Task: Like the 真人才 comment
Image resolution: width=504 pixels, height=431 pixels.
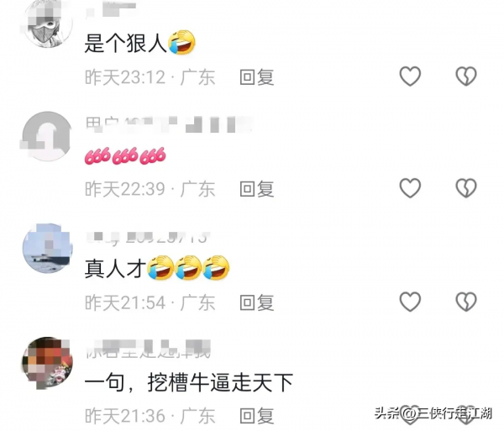Action: point(410,302)
